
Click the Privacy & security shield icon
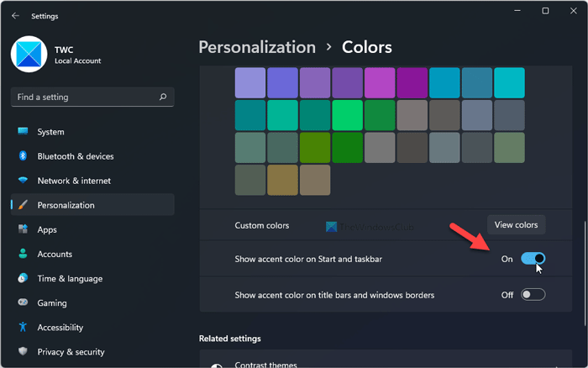pos(23,352)
